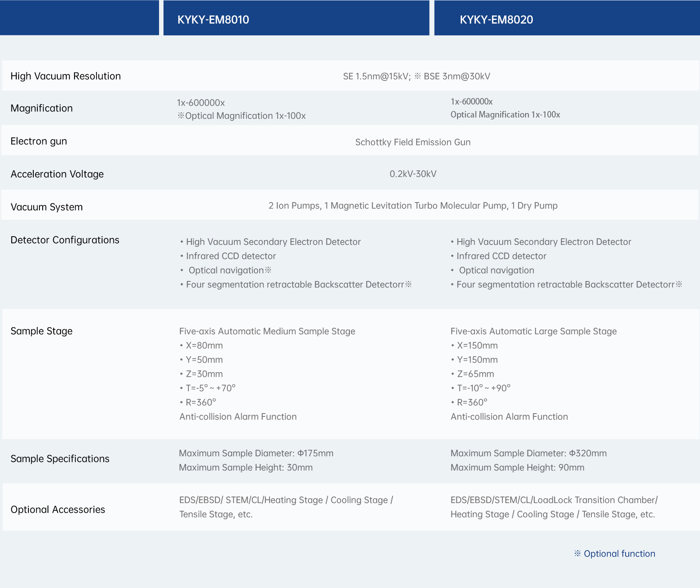Click the '2 Ion Pumps, 1 Magnetic Levitation' pump description
This screenshot has width=700, height=588.
click(x=413, y=206)
